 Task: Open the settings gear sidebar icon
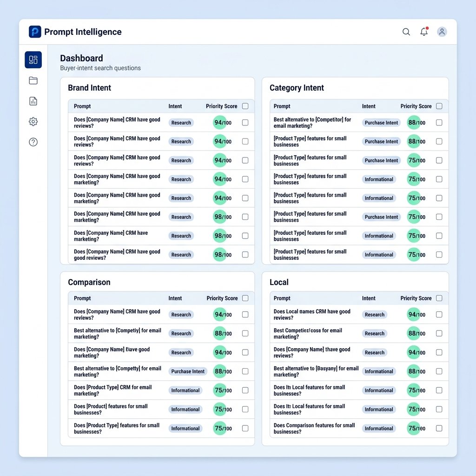(x=33, y=121)
